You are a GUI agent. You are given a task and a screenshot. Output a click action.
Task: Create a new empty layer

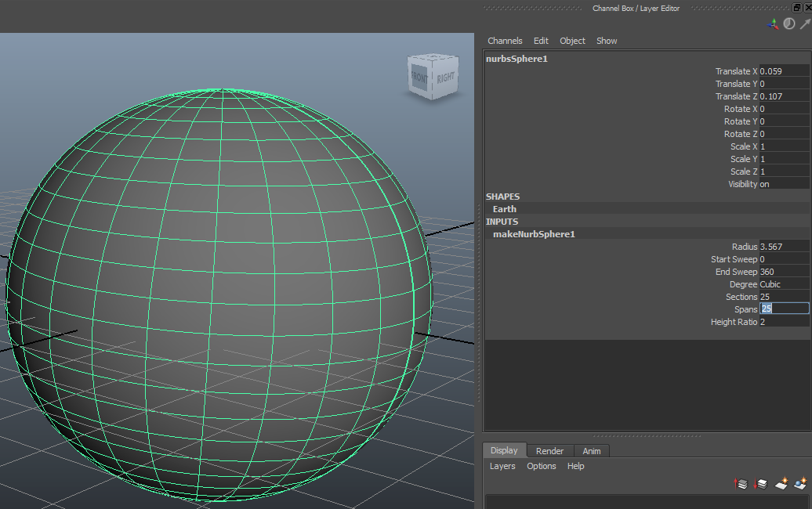pos(781,484)
